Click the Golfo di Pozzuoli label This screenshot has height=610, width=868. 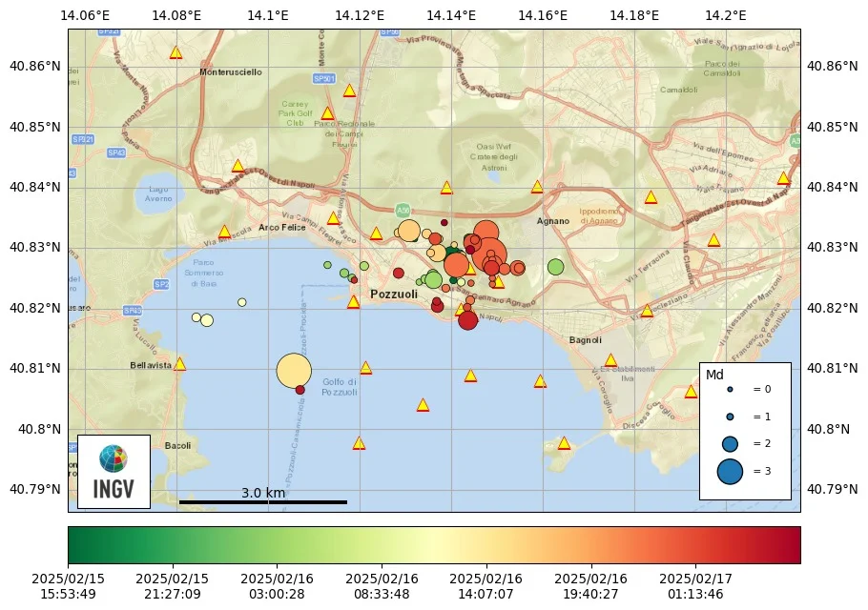pos(340,387)
